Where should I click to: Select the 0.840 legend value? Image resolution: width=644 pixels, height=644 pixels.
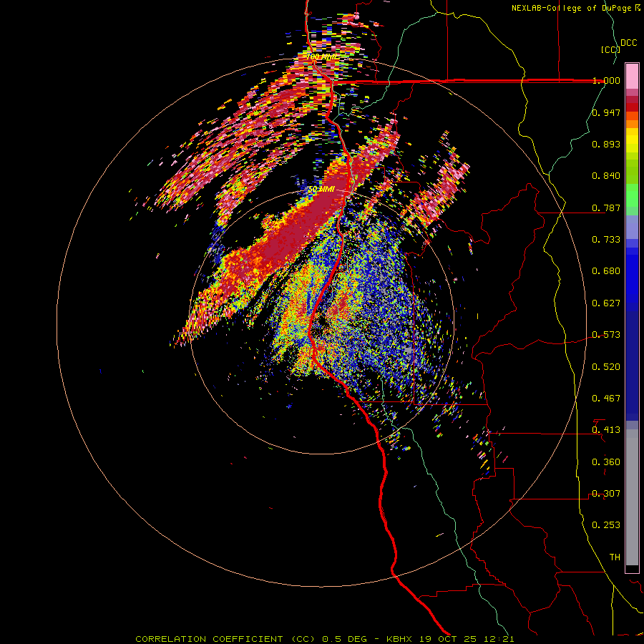click(x=606, y=176)
